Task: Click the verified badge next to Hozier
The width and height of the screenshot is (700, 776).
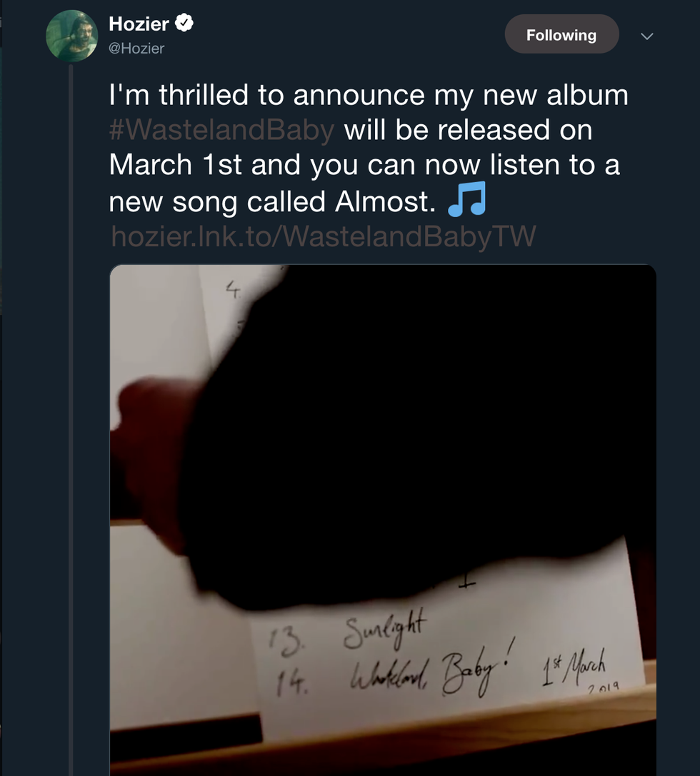Action: pos(184,24)
